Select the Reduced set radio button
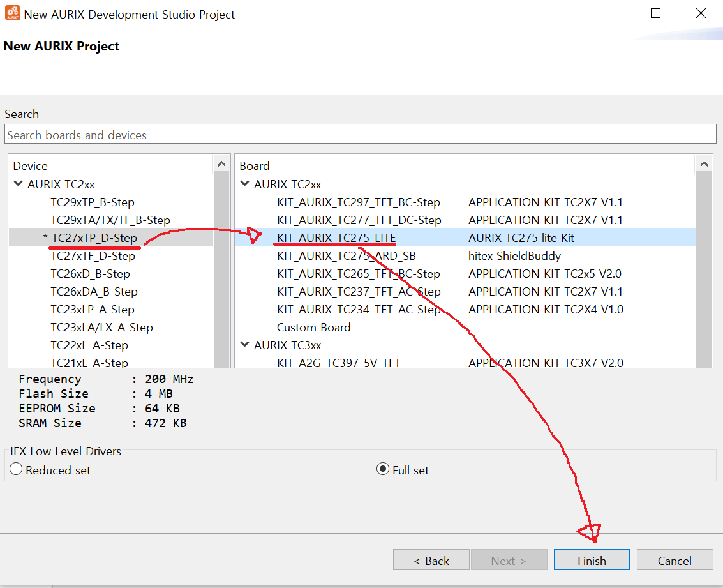The image size is (723, 588). pos(16,469)
